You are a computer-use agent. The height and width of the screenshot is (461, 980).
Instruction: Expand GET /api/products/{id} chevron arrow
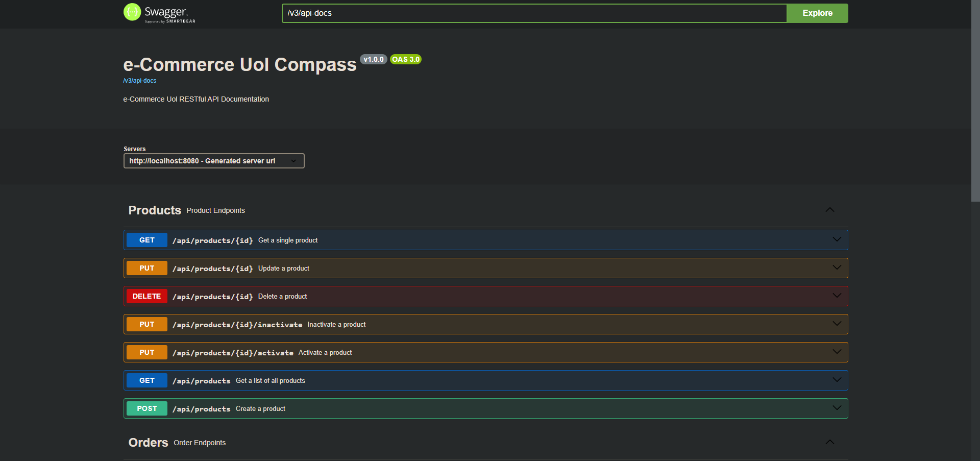point(837,239)
